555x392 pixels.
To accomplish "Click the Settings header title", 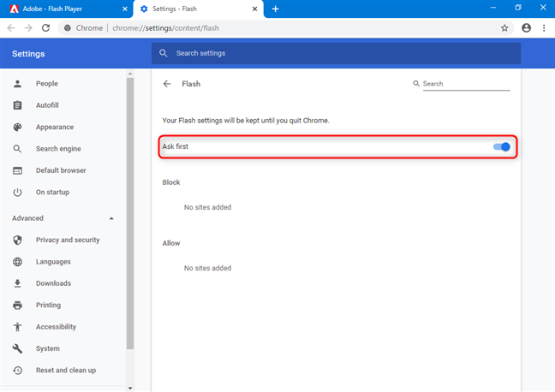I will click(28, 54).
